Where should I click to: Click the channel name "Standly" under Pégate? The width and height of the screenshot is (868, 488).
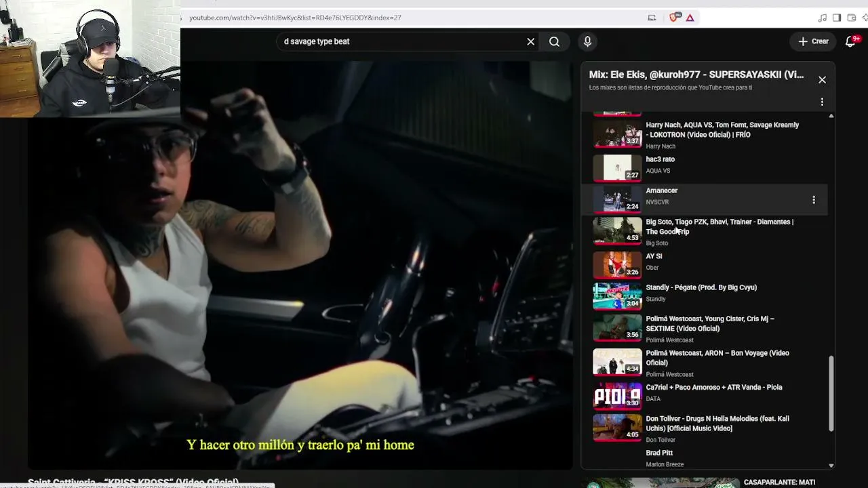(x=656, y=299)
